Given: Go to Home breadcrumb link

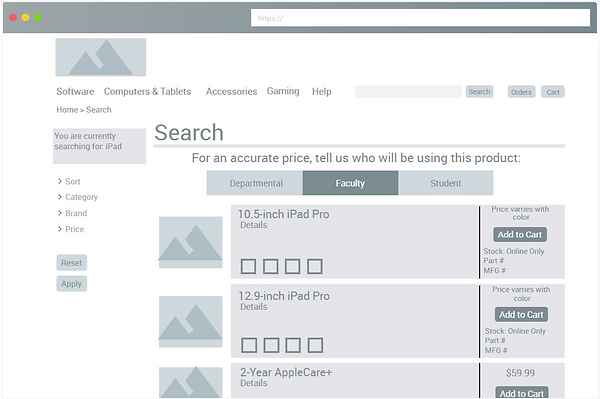Looking at the screenshot, I should click(67, 110).
